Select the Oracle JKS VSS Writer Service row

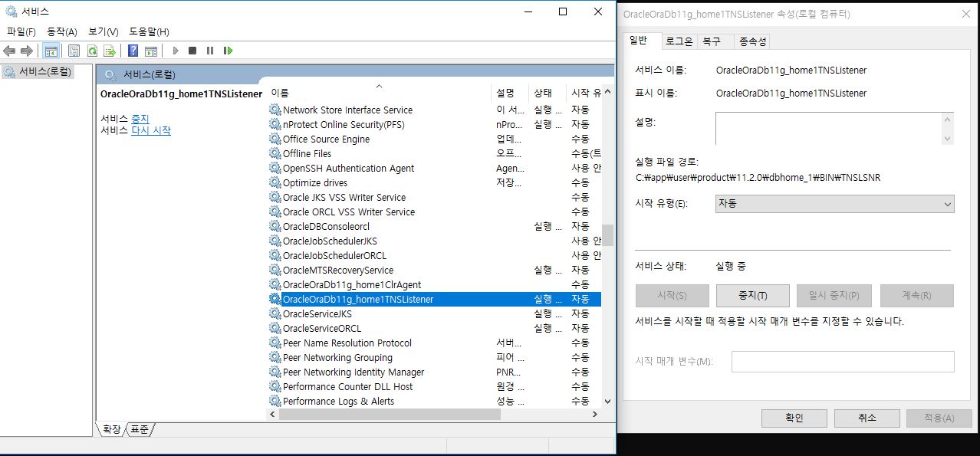coord(434,197)
